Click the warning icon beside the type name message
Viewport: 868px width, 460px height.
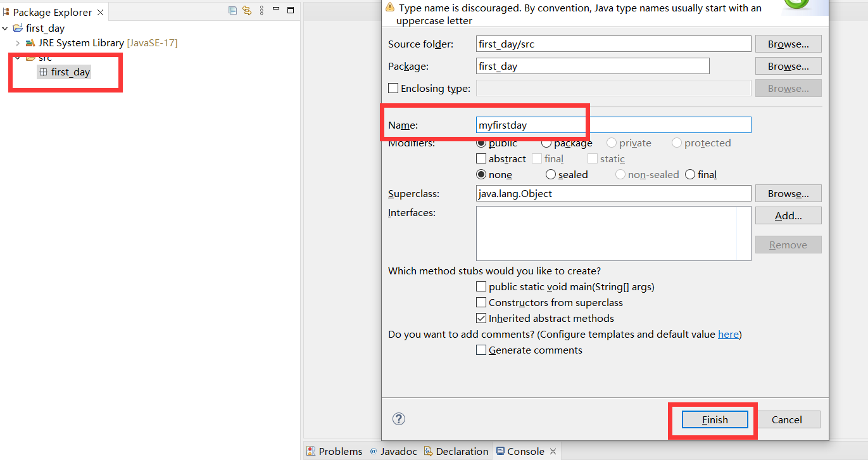click(x=390, y=7)
